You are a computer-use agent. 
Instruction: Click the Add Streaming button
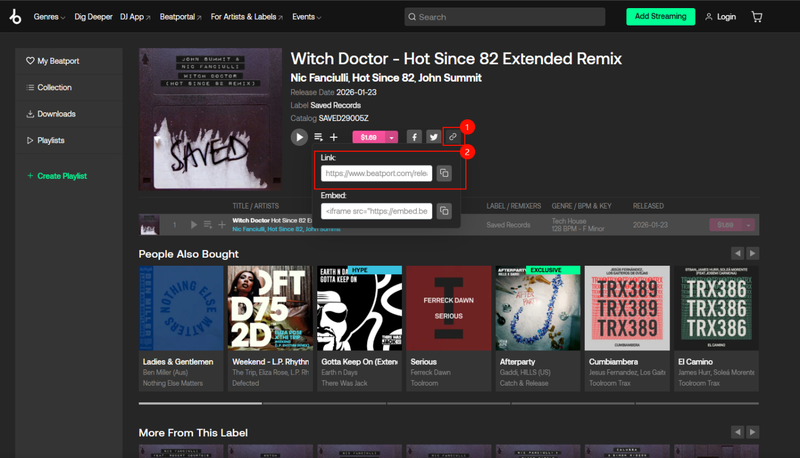coord(660,16)
